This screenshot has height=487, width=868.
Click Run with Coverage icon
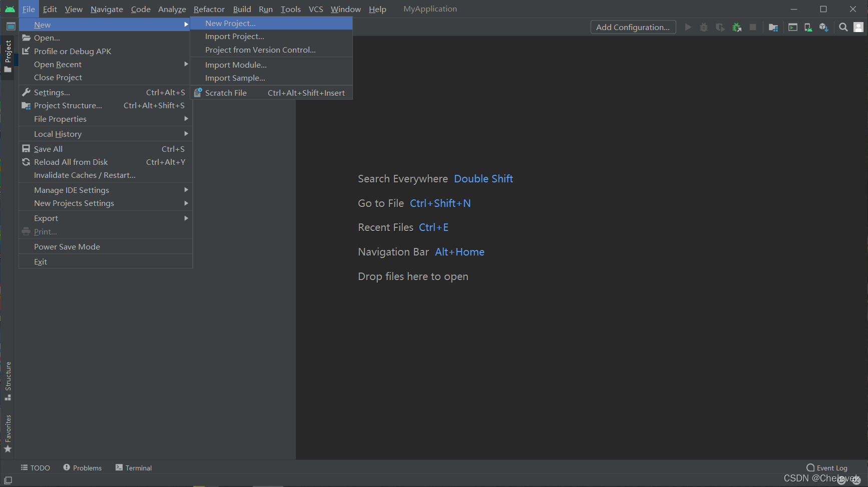click(720, 27)
